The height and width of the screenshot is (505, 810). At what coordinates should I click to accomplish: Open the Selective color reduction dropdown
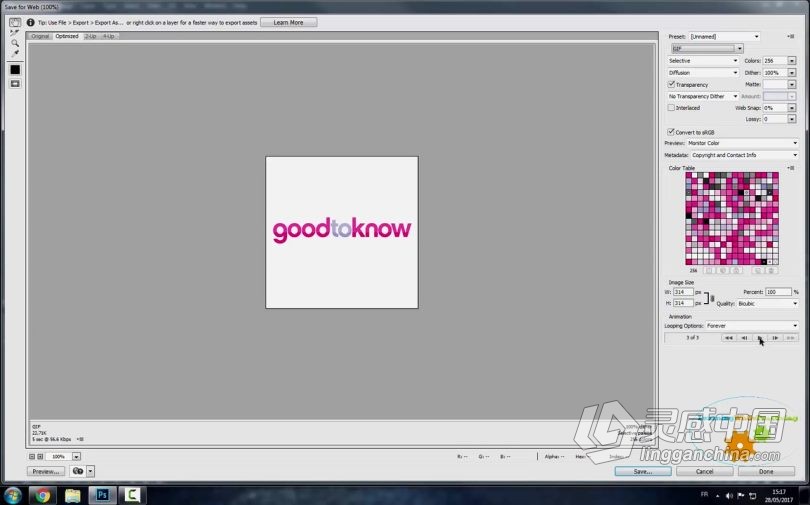[x=703, y=61]
